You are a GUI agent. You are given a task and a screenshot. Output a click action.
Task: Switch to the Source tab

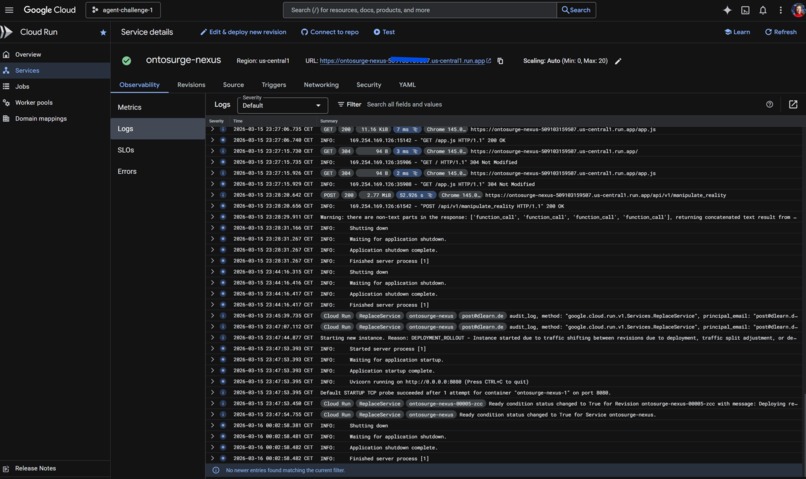point(233,85)
